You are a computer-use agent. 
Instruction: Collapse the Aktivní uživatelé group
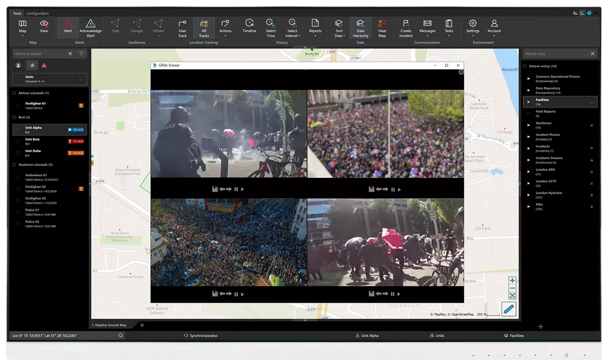14,93
